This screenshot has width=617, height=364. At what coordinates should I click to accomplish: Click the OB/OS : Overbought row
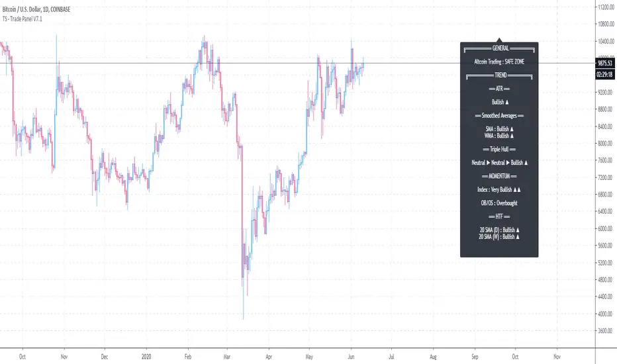(499, 203)
